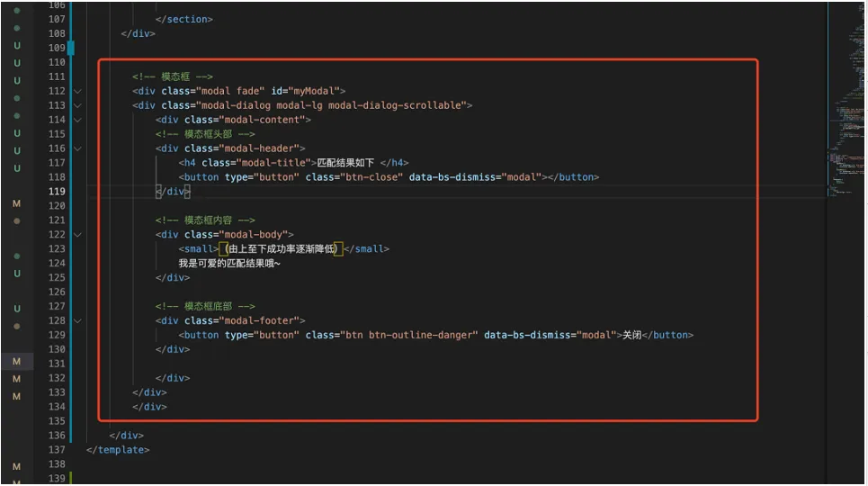Collapse the fold chevron at line 112

coord(77,91)
